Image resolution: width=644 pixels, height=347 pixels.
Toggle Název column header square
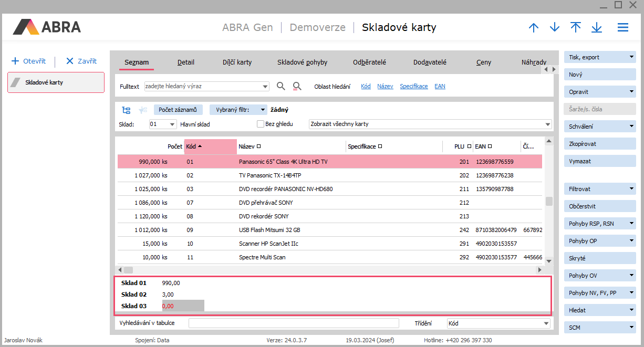(x=258, y=146)
